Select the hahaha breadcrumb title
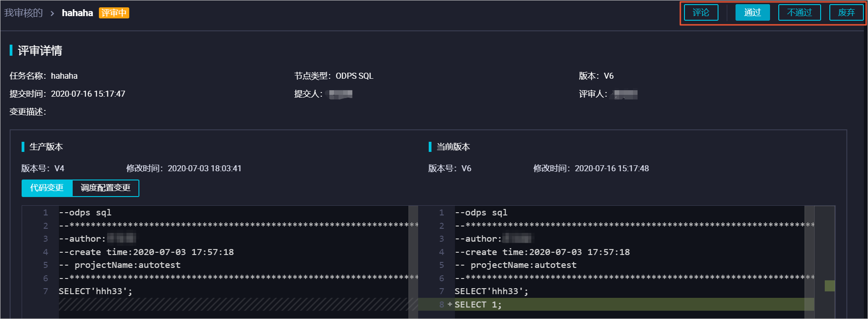Screen dimensions: 868x319 pyautogui.click(x=77, y=13)
